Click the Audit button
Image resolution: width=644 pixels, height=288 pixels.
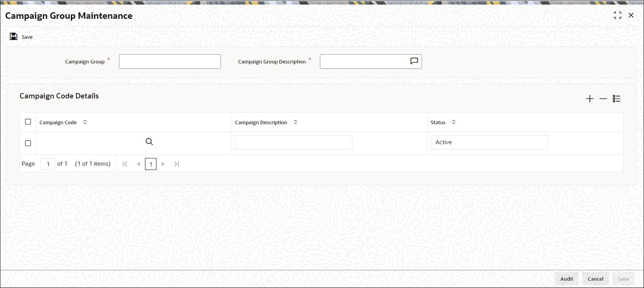click(x=567, y=279)
